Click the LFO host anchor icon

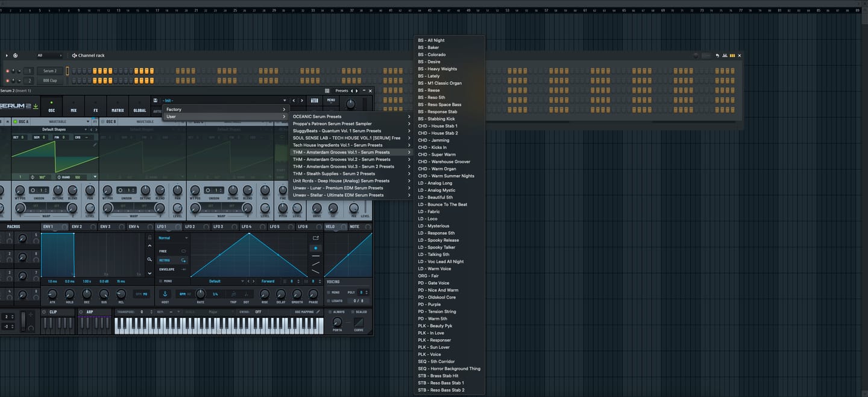click(165, 294)
